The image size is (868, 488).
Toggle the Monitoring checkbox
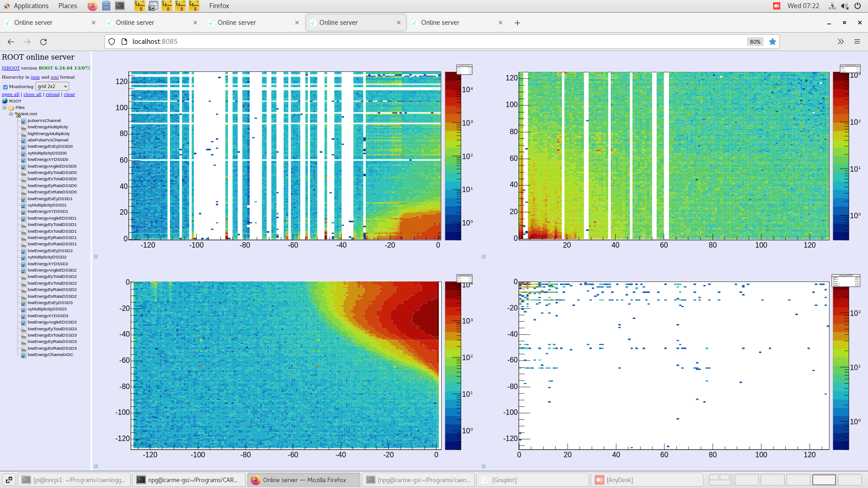pyautogui.click(x=5, y=86)
